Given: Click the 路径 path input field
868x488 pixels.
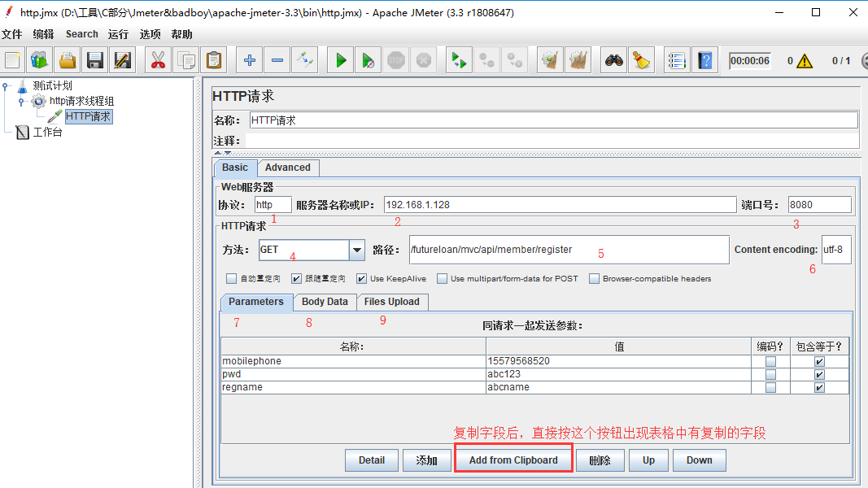Looking at the screenshot, I should click(x=569, y=250).
